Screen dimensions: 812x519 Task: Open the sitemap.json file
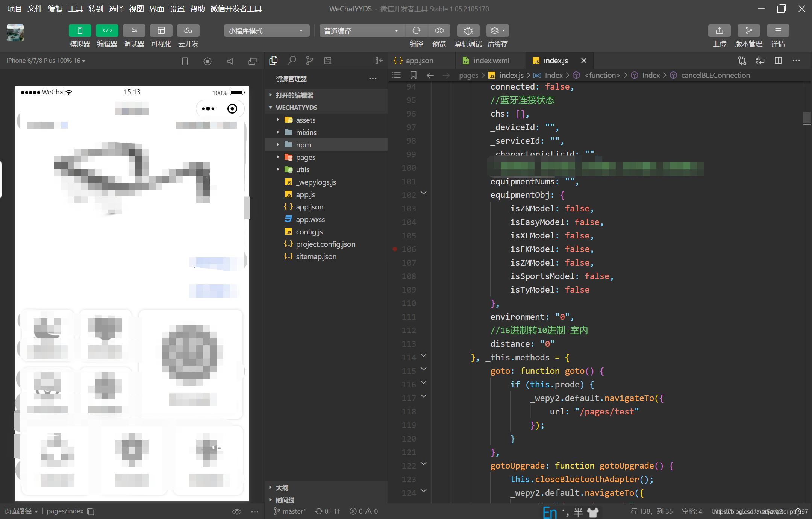coord(326,256)
